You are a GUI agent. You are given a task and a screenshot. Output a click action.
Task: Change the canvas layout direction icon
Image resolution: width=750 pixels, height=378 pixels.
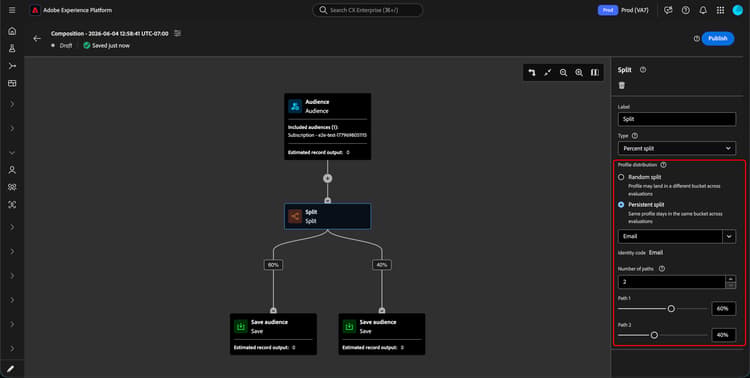tap(532, 72)
